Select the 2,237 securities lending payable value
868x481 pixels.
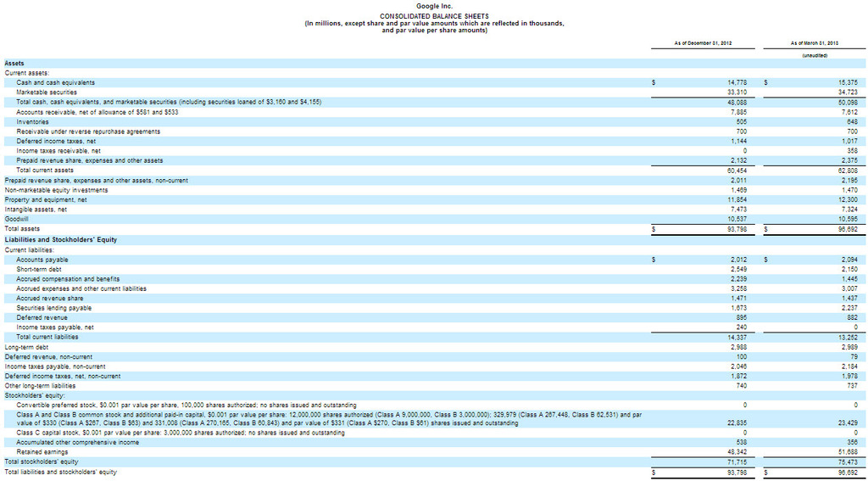coord(849,308)
